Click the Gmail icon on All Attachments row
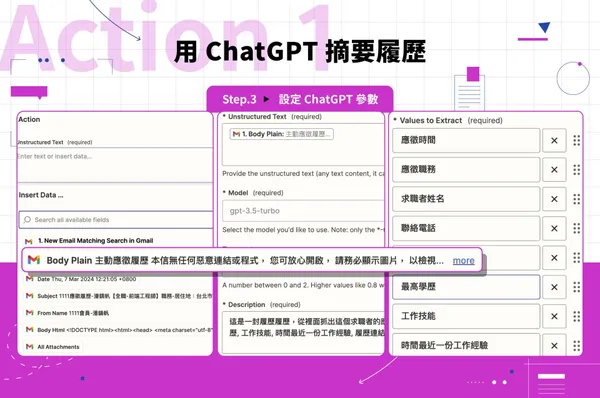 [x=29, y=346]
